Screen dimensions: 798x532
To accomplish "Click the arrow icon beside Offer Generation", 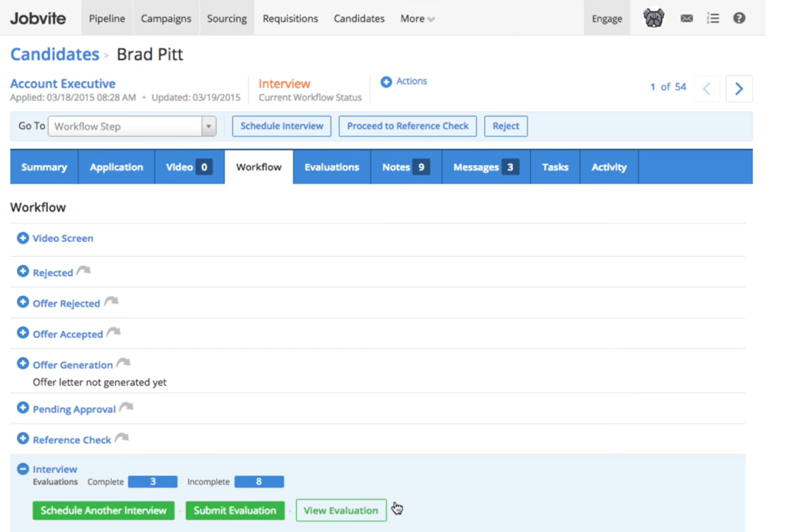I will 123,363.
